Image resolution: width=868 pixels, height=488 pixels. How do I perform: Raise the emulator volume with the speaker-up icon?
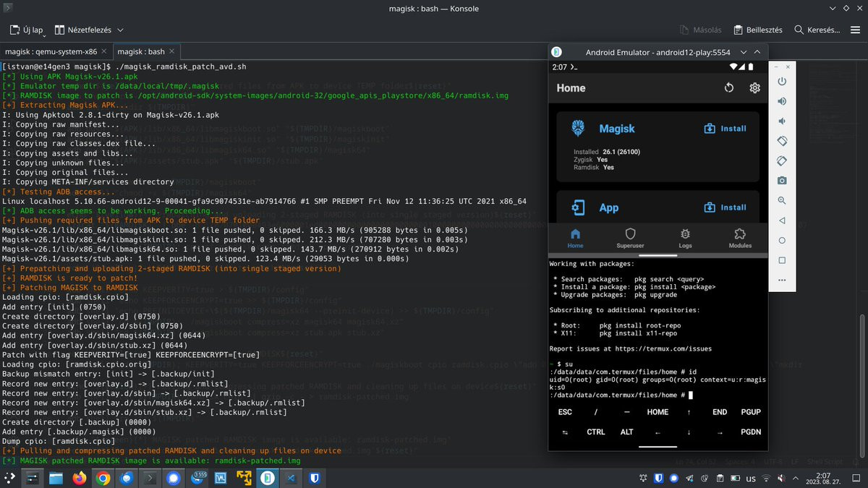point(782,101)
